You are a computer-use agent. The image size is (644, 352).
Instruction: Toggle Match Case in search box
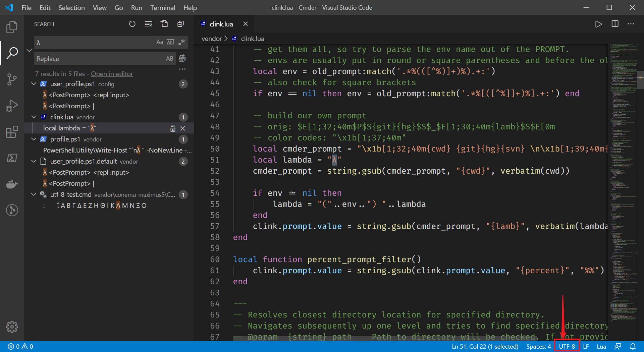pos(160,42)
